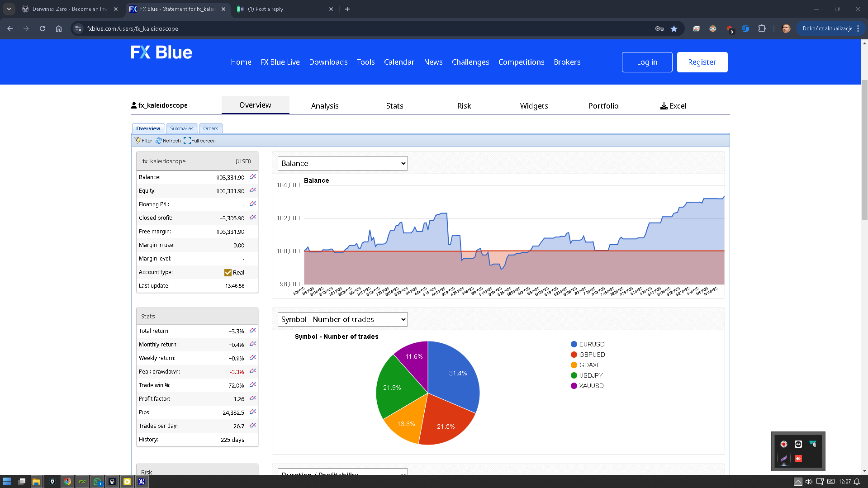The height and width of the screenshot is (488, 868).
Task: Switch to the Risk tab
Action: click(464, 106)
